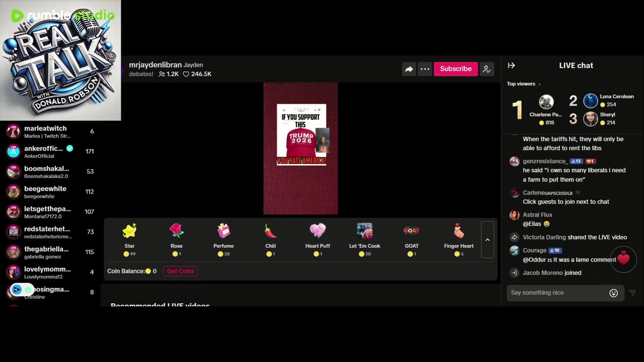Click the Coin Balance label
Image resolution: width=644 pixels, height=362 pixels.
click(125, 271)
